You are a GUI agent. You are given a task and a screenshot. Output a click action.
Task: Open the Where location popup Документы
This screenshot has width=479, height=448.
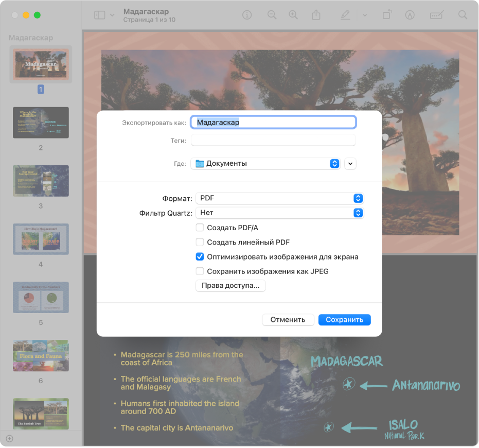265,164
